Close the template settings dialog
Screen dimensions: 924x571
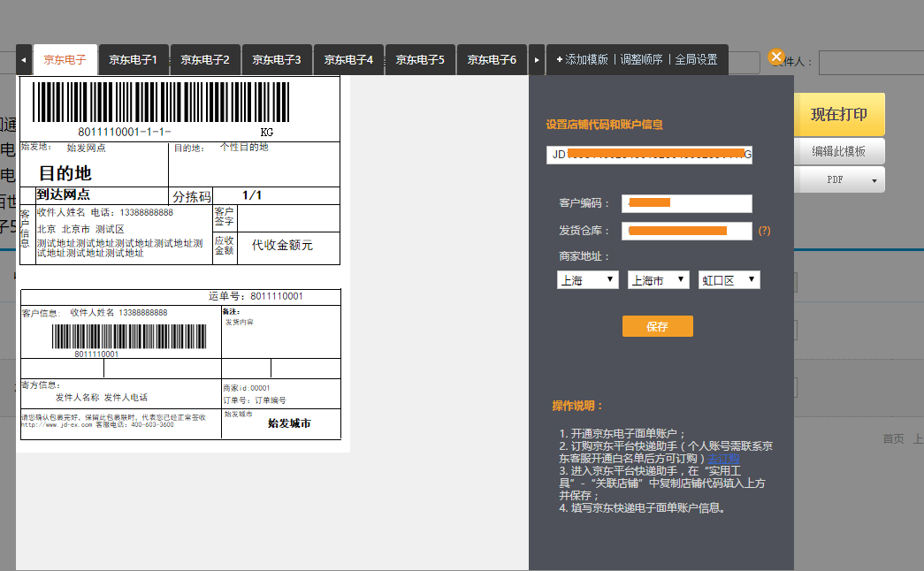point(776,57)
